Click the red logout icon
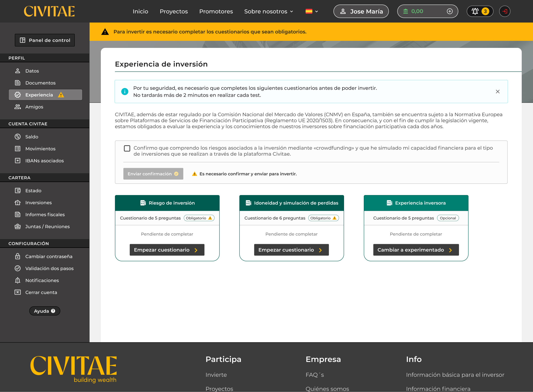The width and height of the screenshot is (533, 392). 505,11
